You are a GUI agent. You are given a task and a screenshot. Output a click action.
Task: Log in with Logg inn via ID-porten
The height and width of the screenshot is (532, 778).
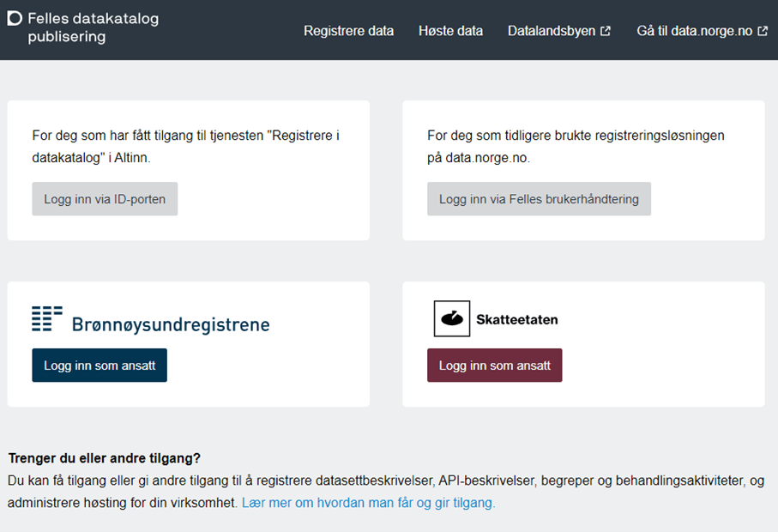105,199
